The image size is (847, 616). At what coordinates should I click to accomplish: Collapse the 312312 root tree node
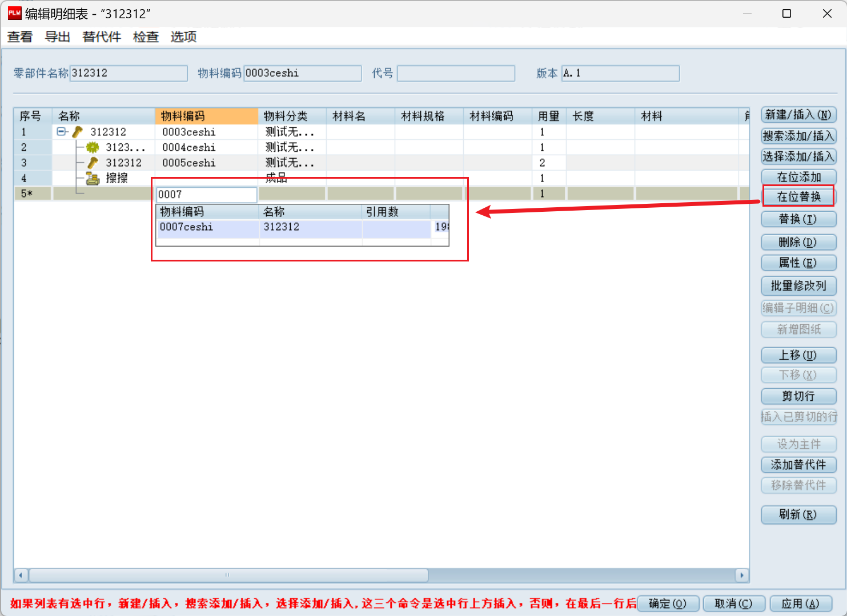(61, 131)
